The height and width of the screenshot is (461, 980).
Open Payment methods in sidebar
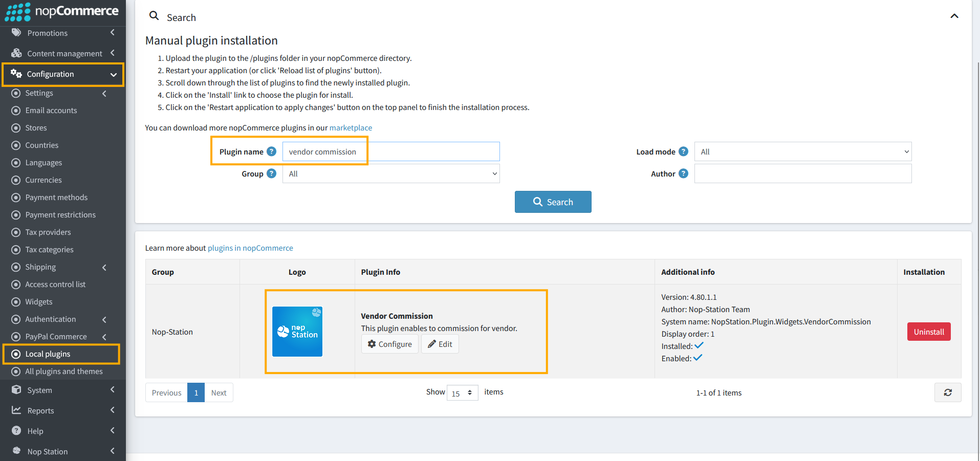56,197
